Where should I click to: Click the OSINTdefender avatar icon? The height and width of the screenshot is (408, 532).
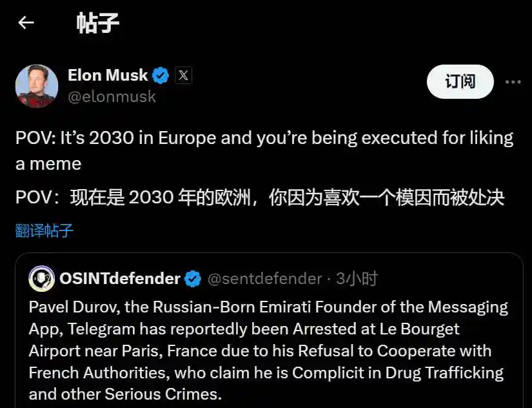pyautogui.click(x=41, y=278)
